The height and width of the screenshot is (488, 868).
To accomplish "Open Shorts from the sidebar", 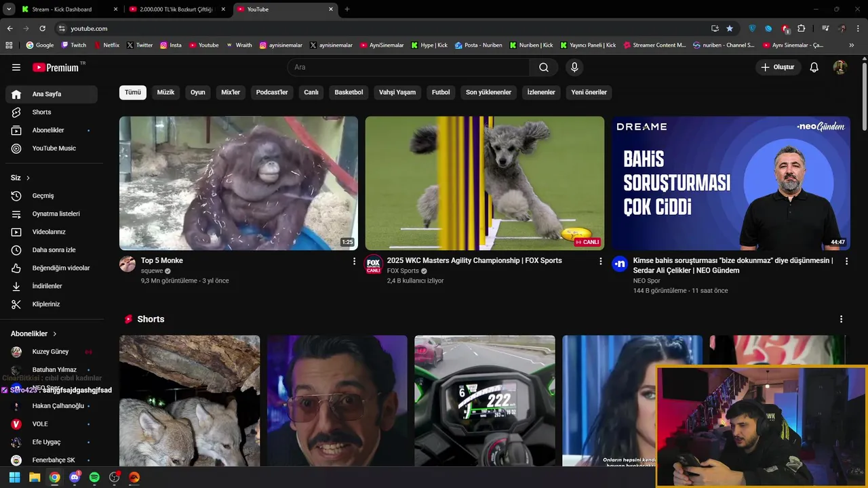I will [52, 112].
